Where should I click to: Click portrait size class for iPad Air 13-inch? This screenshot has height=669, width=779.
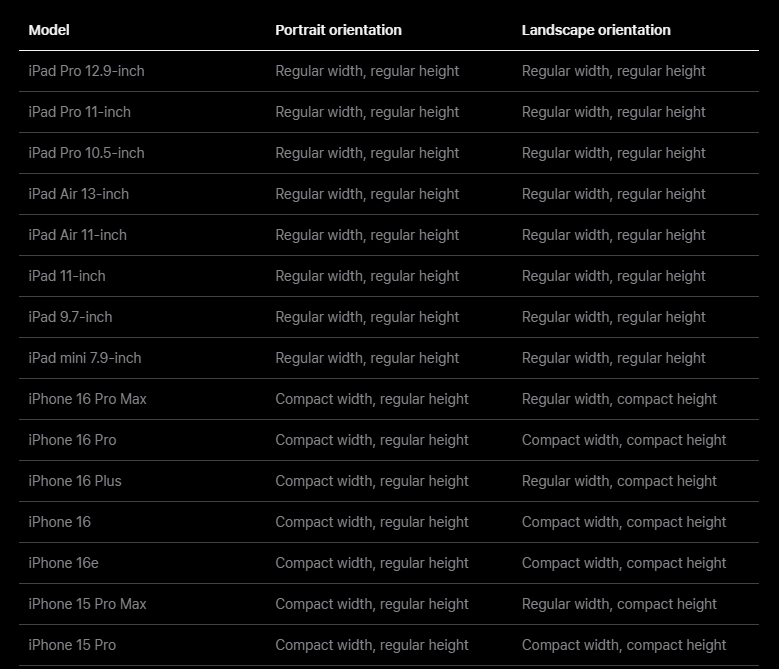(367, 194)
